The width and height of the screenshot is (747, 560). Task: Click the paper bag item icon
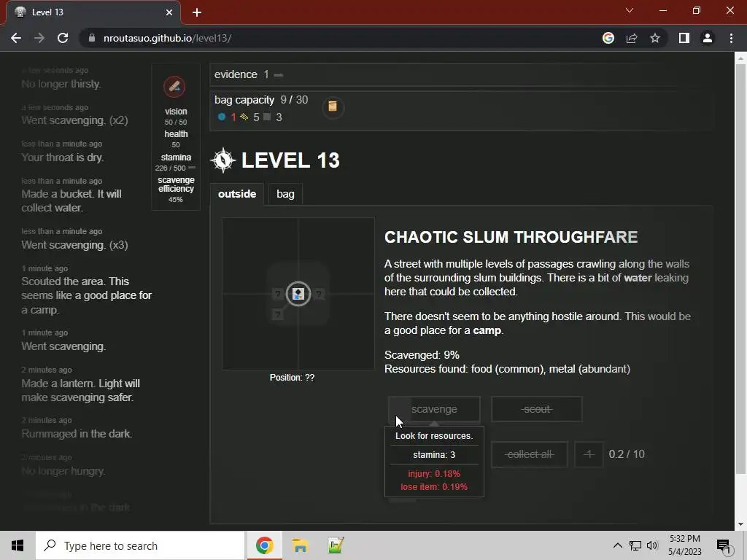point(333,106)
